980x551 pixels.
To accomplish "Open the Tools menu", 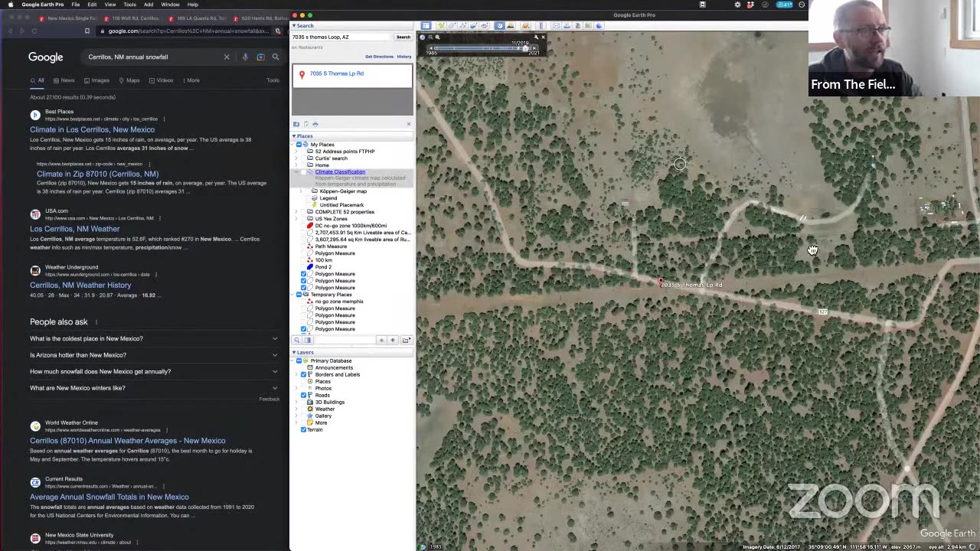I will 129,5.
